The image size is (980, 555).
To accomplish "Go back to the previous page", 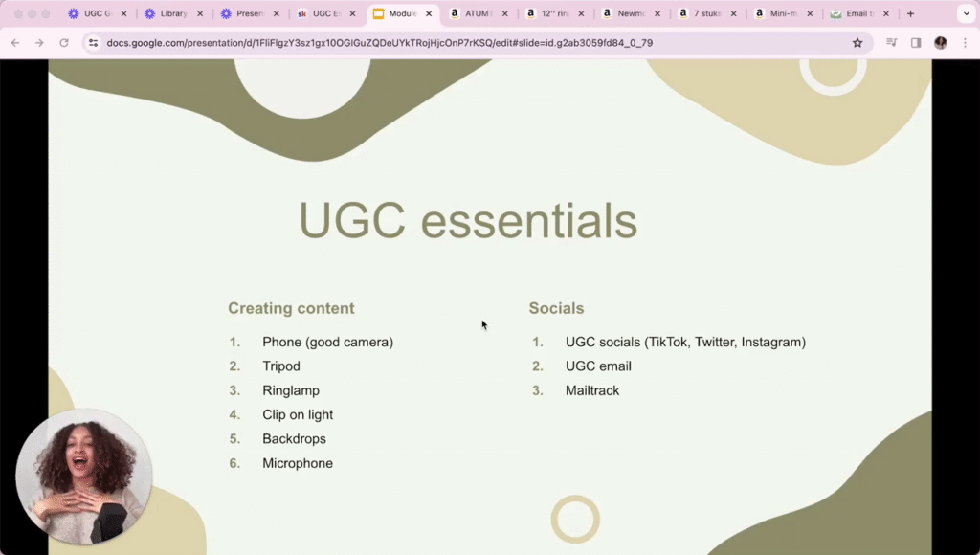I will [x=15, y=42].
